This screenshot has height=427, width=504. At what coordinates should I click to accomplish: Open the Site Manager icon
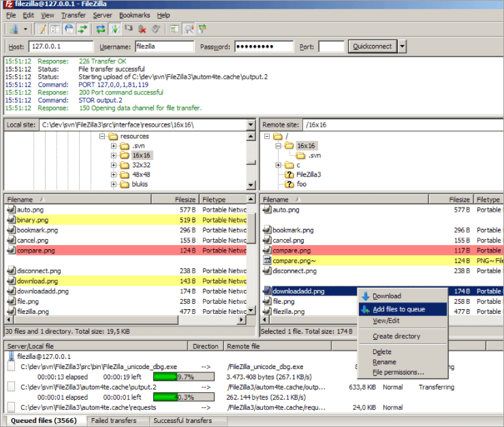click(14, 29)
